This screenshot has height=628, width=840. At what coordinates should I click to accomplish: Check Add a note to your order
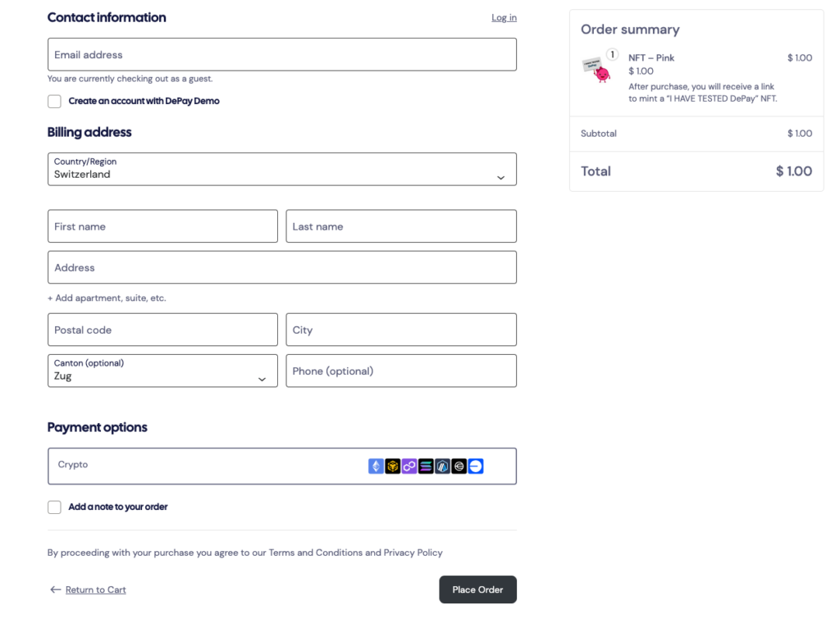click(x=54, y=507)
